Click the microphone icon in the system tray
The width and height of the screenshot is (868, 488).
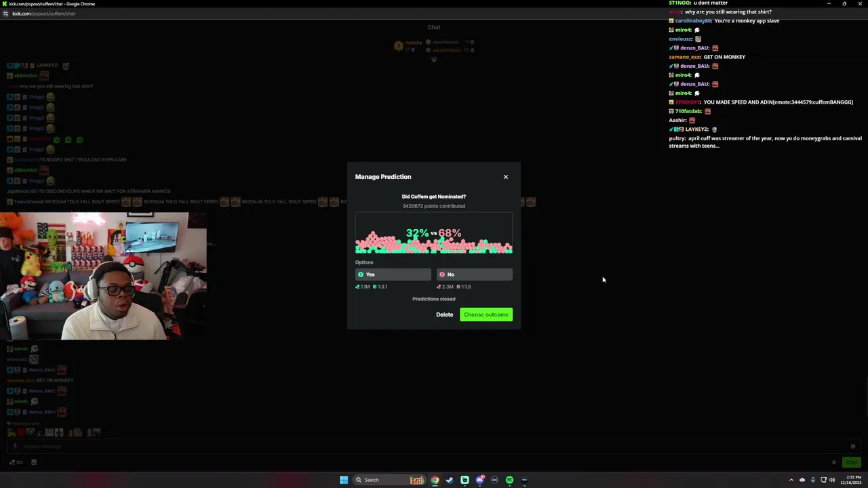813,480
